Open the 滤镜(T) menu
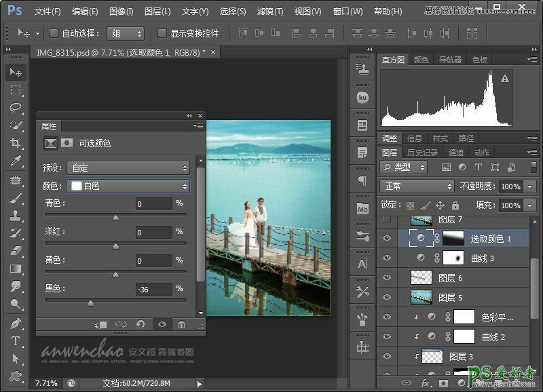543x392 pixels. [269, 12]
